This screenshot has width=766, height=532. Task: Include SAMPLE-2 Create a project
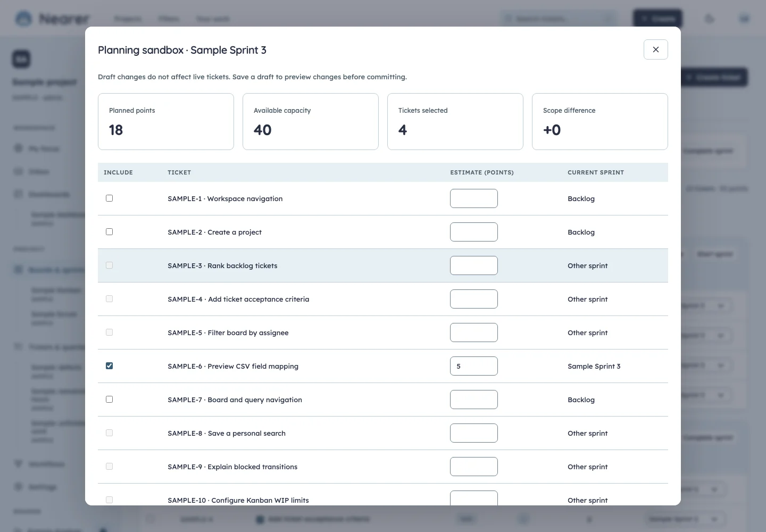[109, 231]
